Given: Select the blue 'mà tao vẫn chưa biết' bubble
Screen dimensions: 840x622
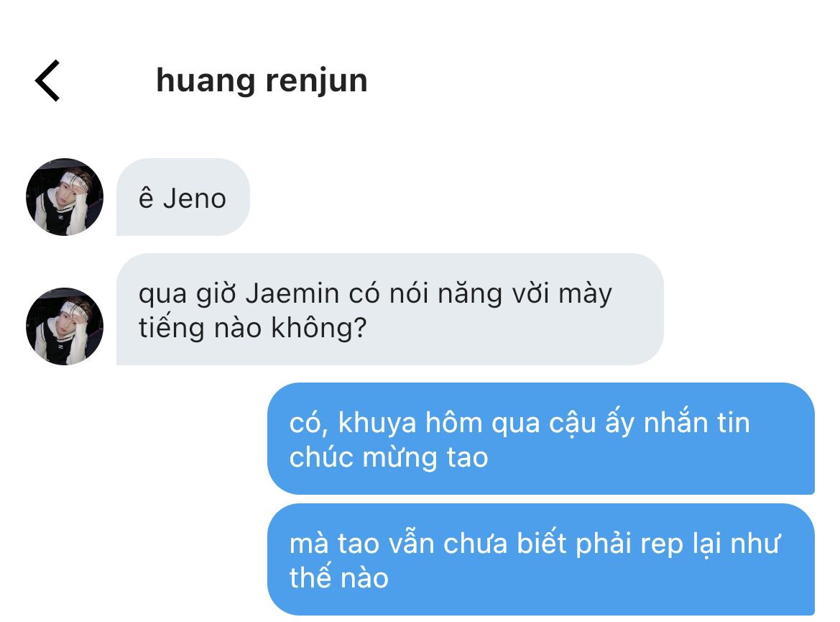Looking at the screenshot, I should click(x=541, y=559).
